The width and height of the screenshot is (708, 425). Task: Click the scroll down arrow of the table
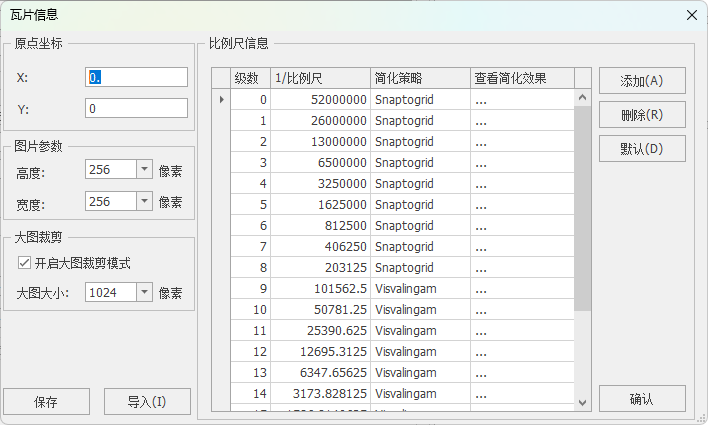point(584,402)
